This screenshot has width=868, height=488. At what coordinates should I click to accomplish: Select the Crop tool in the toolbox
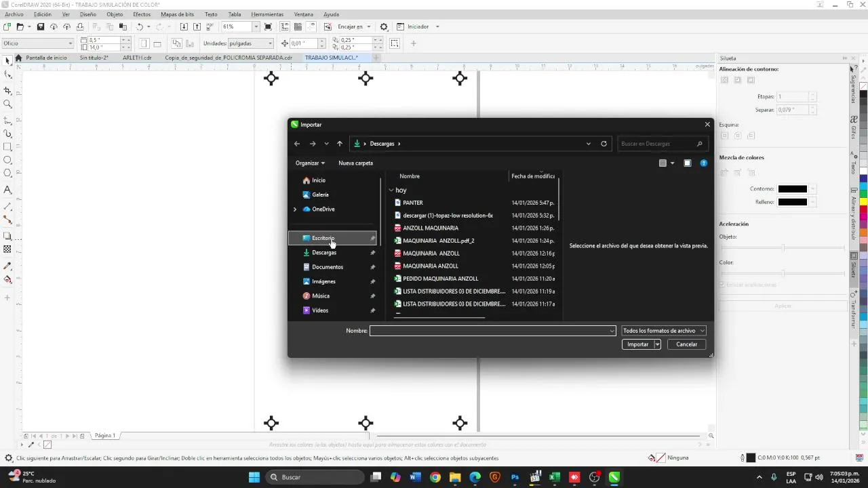tap(7, 90)
